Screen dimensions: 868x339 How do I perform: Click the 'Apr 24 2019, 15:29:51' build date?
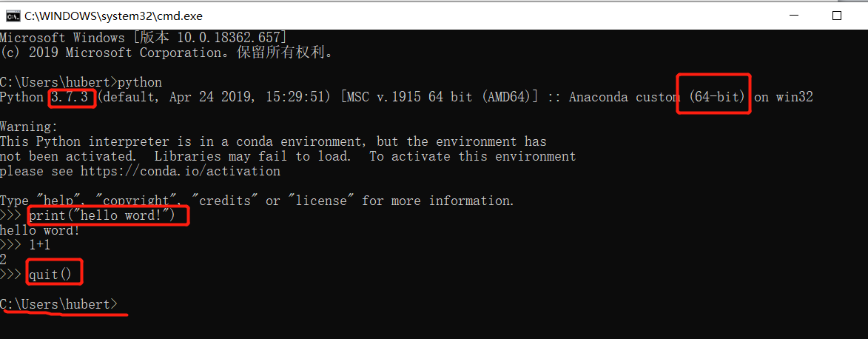(246, 98)
